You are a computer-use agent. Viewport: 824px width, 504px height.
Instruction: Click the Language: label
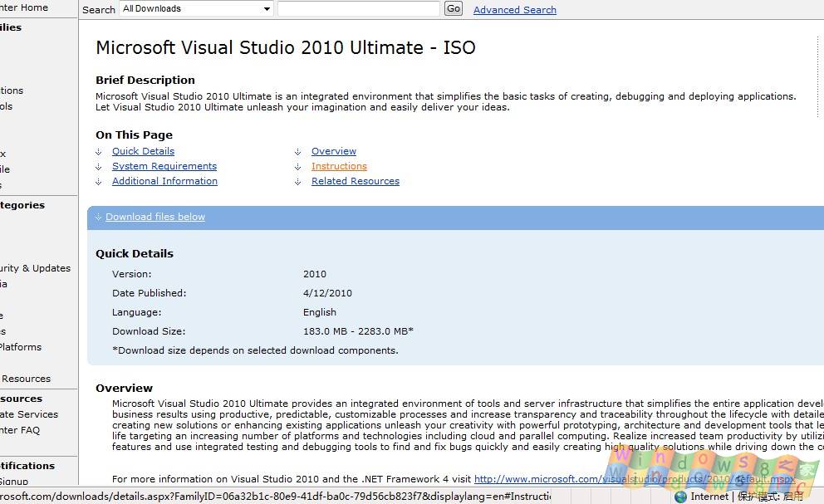136,312
